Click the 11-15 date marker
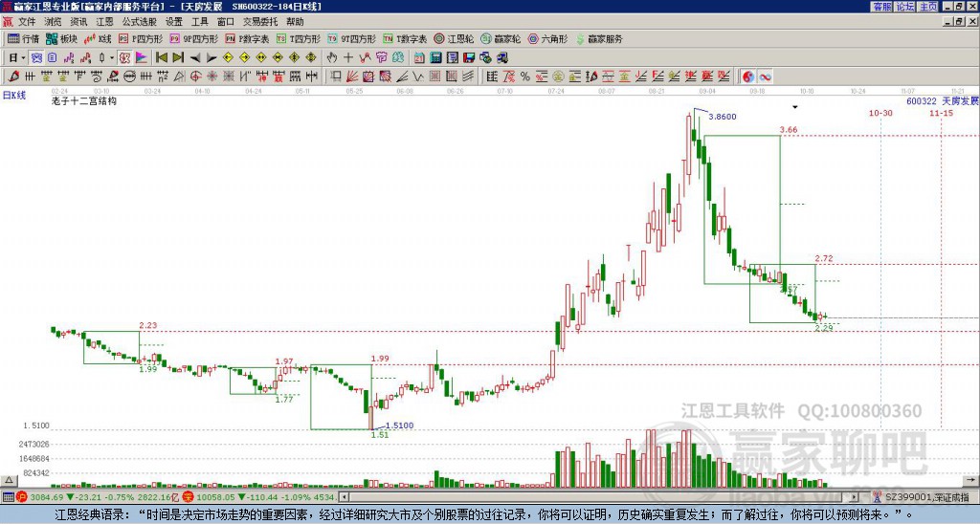The width and height of the screenshot is (980, 524). (942, 113)
